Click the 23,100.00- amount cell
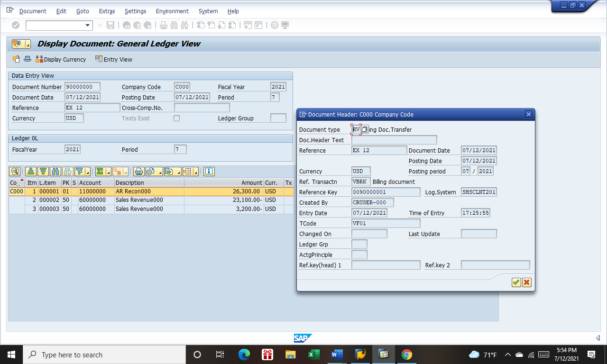The height and width of the screenshot is (364, 607). 224,200
